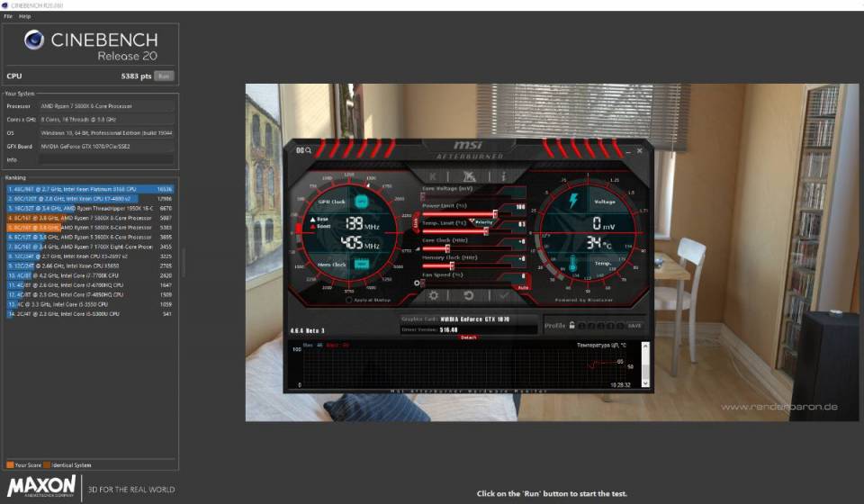Viewport: 864px width, 504px height.
Task: Open fan speed settings gear icon
Action: pyautogui.click(x=418, y=283)
